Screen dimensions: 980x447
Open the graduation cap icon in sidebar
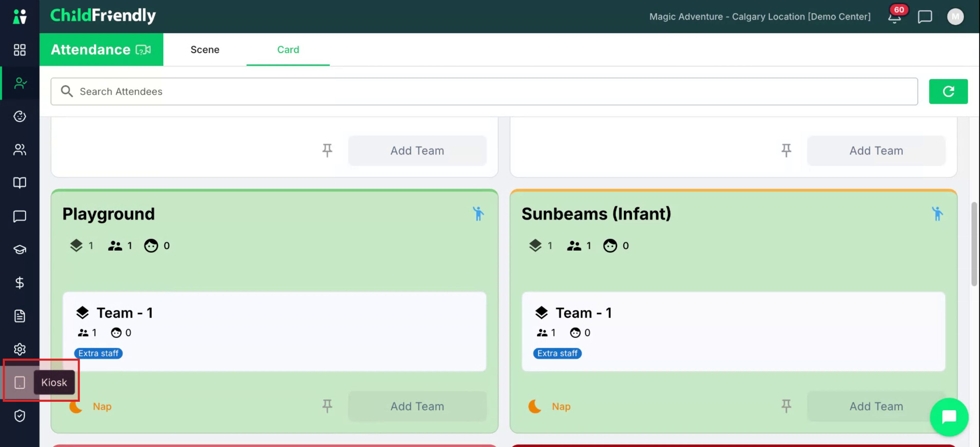tap(19, 249)
